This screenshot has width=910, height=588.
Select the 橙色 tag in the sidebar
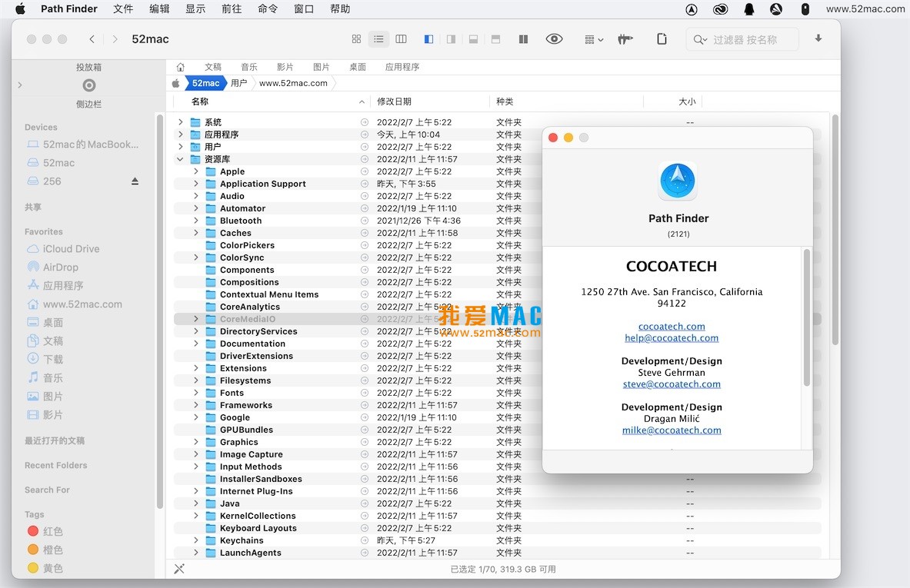pyautogui.click(x=45, y=550)
